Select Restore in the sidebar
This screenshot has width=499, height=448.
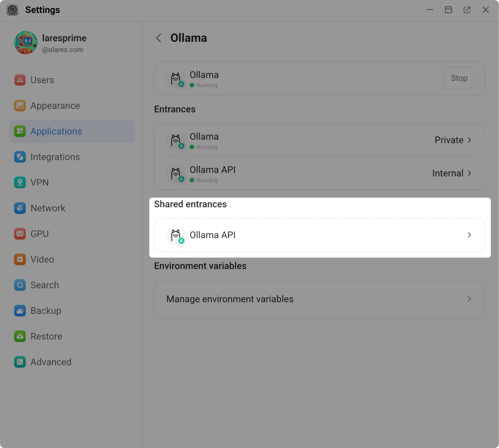point(46,336)
